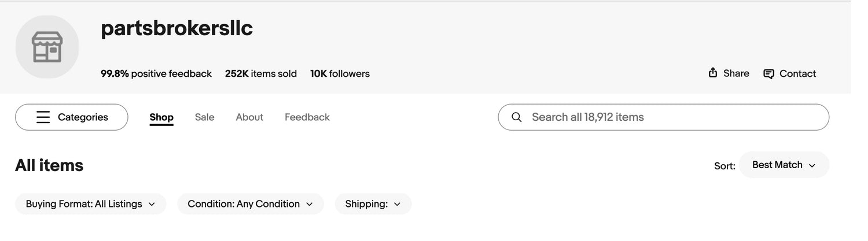Open the Sale tab
This screenshot has width=868, height=241.
(204, 117)
